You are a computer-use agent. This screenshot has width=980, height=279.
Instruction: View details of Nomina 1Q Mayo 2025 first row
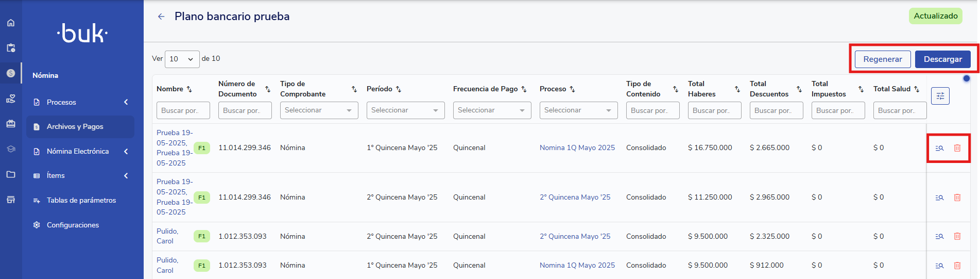coord(939,148)
